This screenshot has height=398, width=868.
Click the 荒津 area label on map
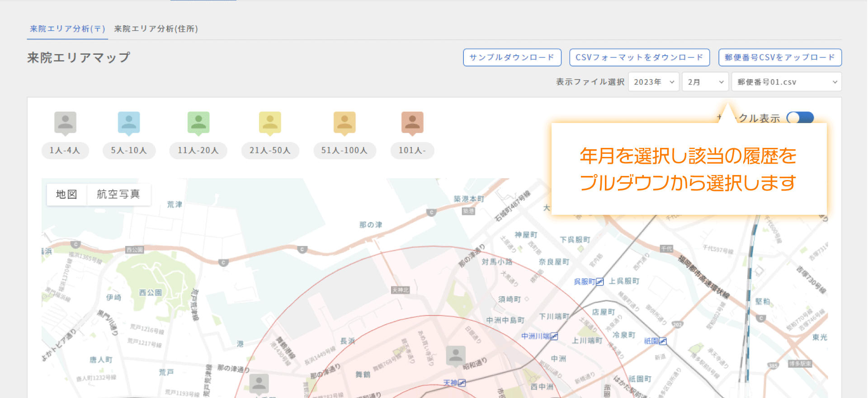tap(175, 204)
